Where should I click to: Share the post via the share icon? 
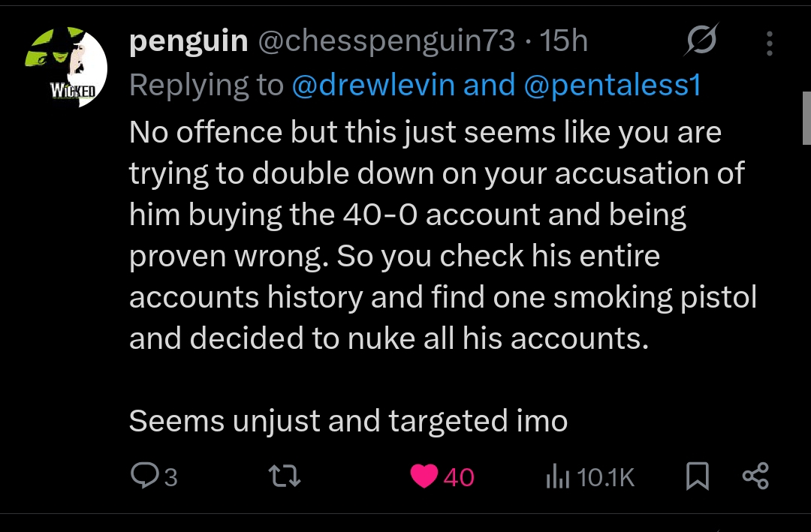click(x=755, y=476)
